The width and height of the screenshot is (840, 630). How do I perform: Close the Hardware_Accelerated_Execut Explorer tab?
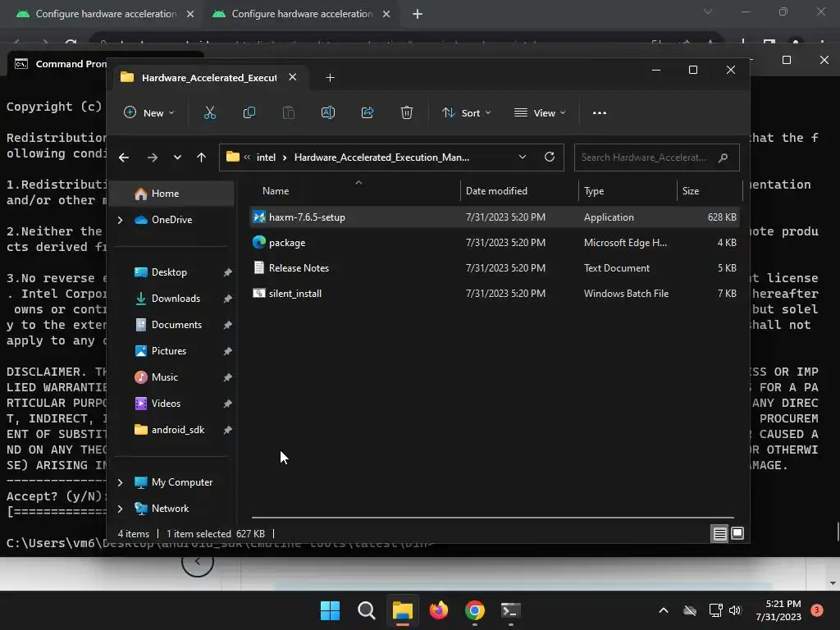[293, 77]
